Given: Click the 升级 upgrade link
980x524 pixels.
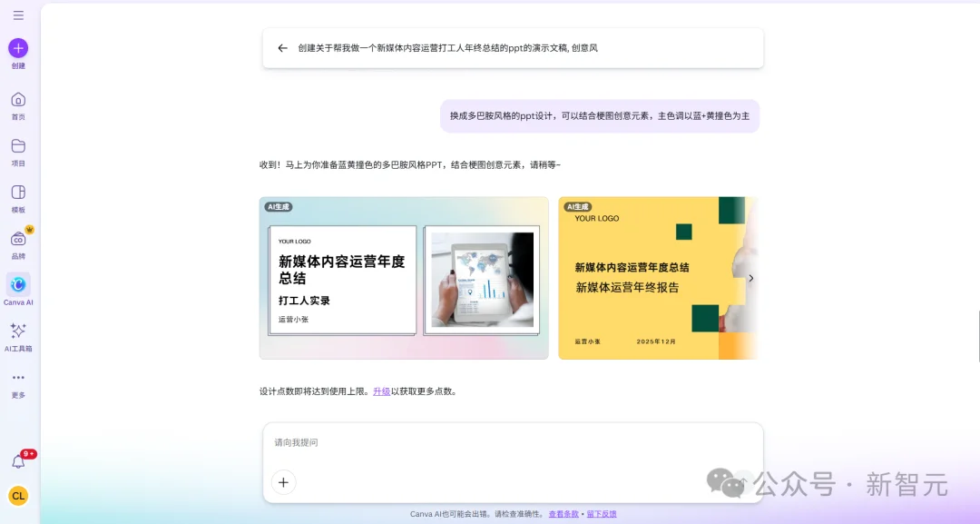Looking at the screenshot, I should point(381,391).
